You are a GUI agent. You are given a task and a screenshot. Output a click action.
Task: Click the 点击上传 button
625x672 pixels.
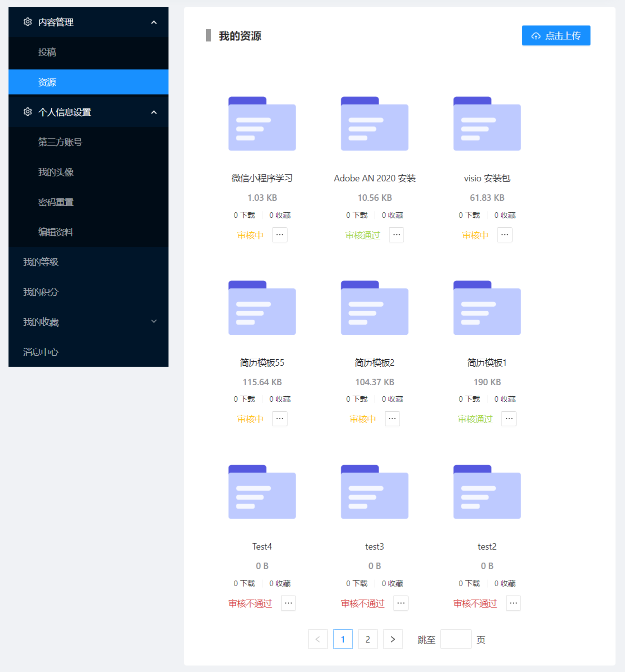tap(556, 35)
